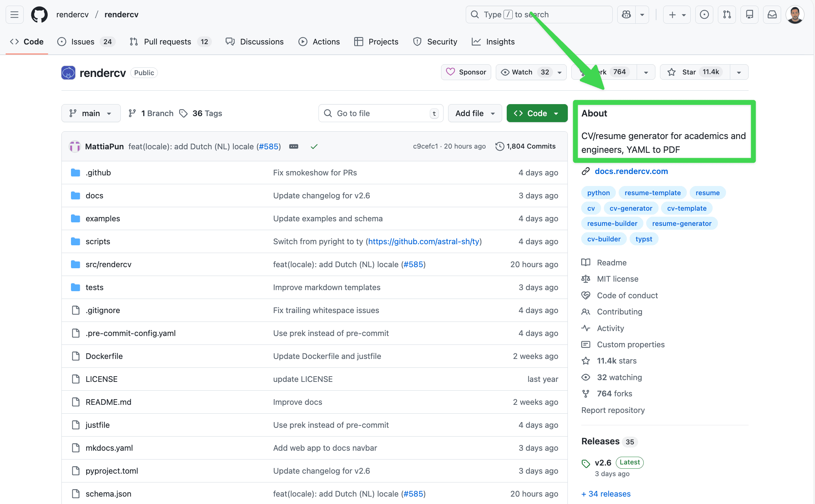Image resolution: width=815 pixels, height=504 pixels.
Task: Click the Go to file search box
Action: 380,113
